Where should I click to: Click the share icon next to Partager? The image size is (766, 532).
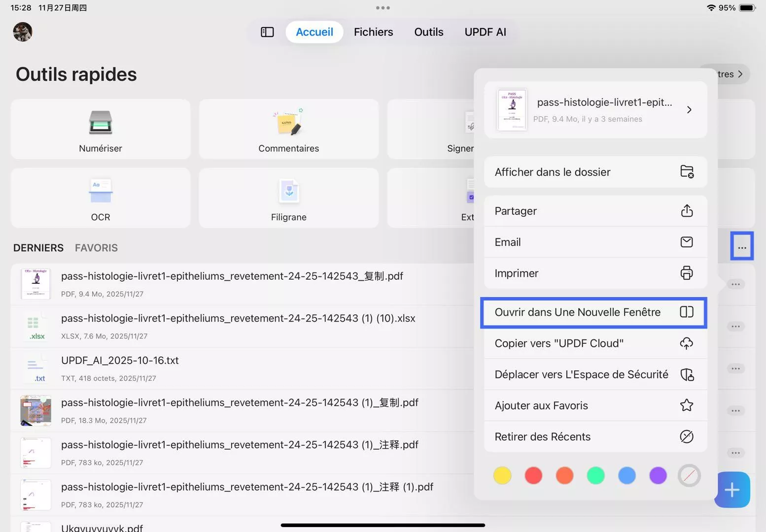[x=687, y=211]
